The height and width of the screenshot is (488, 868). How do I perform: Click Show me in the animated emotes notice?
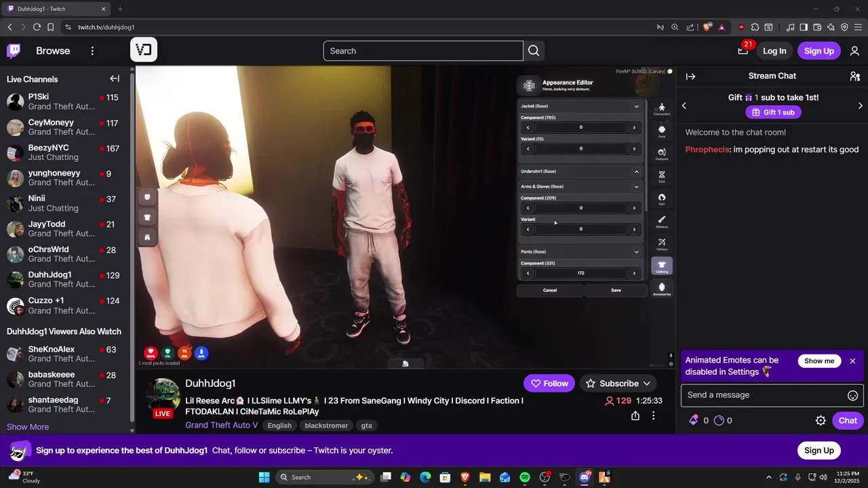coord(819,361)
